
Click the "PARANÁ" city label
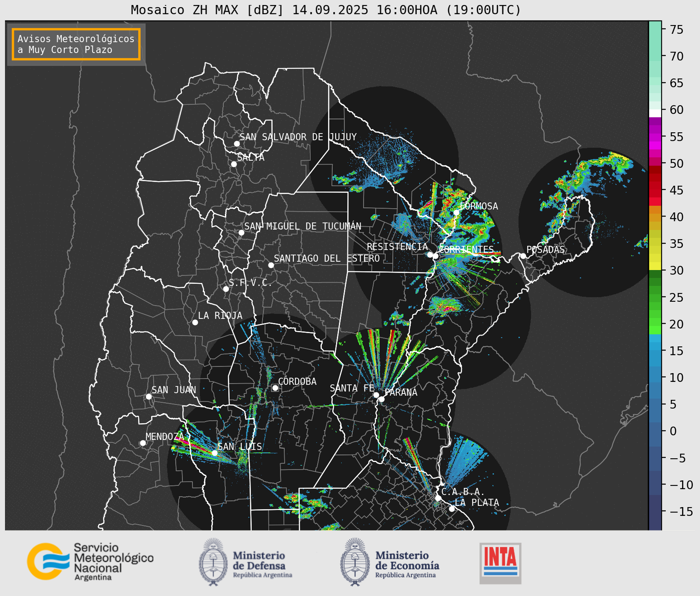(401, 392)
